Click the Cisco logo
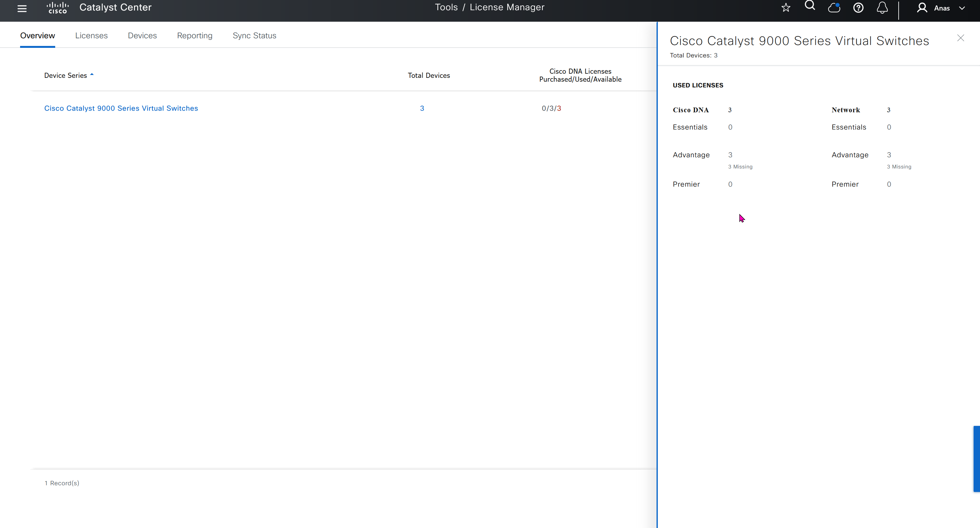The image size is (980, 528). [x=57, y=8]
